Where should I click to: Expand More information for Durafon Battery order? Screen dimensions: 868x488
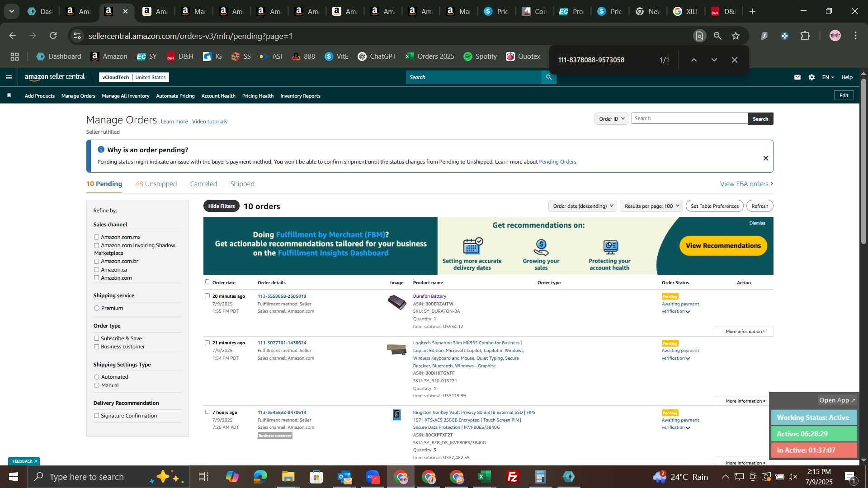[745, 332]
